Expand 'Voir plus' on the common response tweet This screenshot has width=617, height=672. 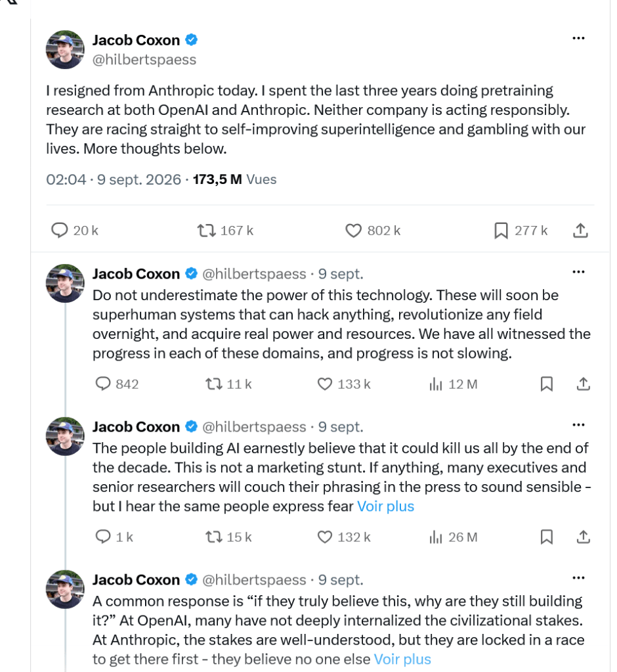pos(402,659)
